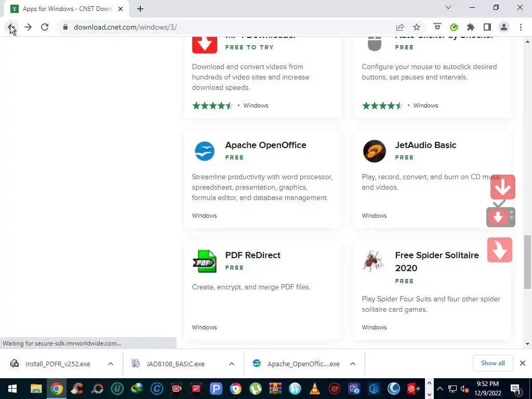This screenshot has height=399, width=532.
Task: Reload the CNET page
Action: point(45,27)
